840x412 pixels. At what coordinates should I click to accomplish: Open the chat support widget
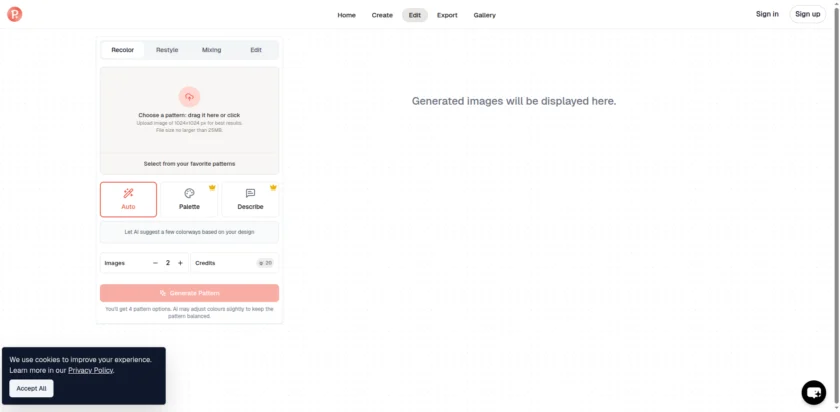tap(814, 391)
